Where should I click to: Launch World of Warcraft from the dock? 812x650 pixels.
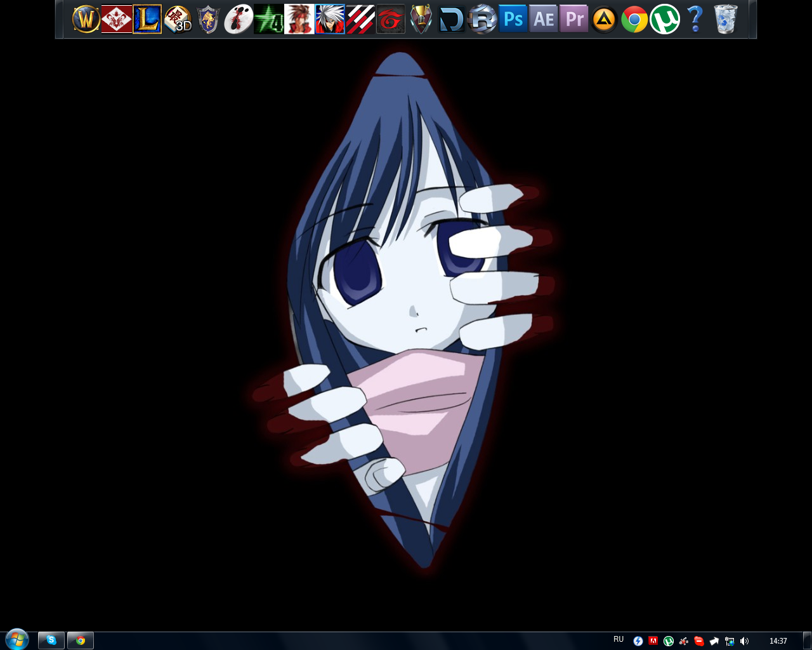[85, 19]
